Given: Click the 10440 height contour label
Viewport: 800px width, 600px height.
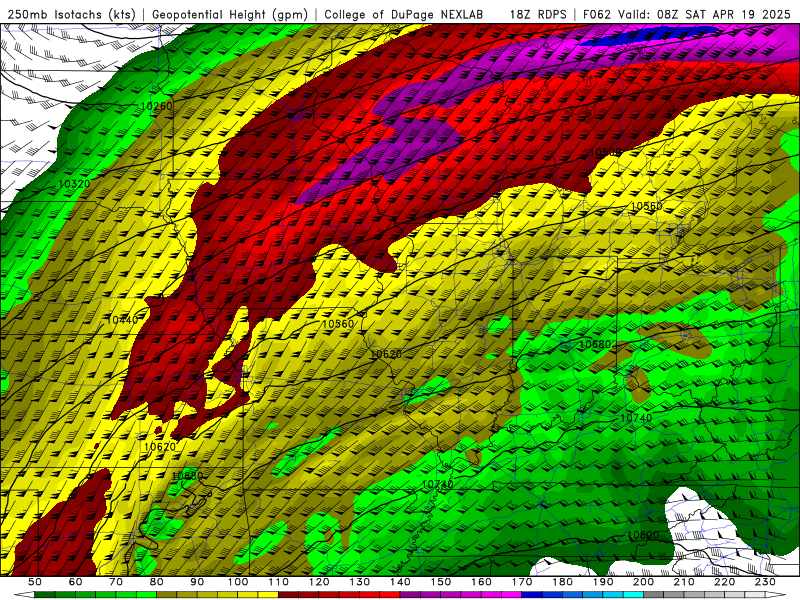Looking at the screenshot, I should (x=123, y=320).
